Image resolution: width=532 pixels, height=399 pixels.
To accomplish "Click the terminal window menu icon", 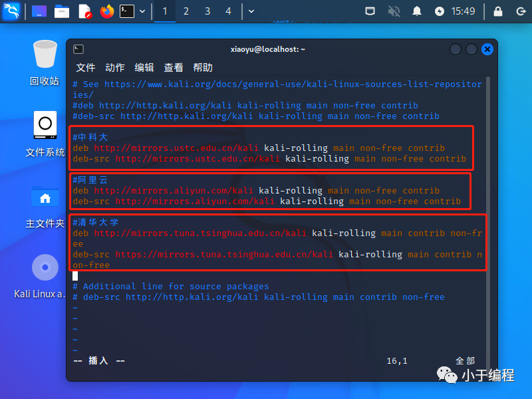I will pyautogui.click(x=78, y=49).
